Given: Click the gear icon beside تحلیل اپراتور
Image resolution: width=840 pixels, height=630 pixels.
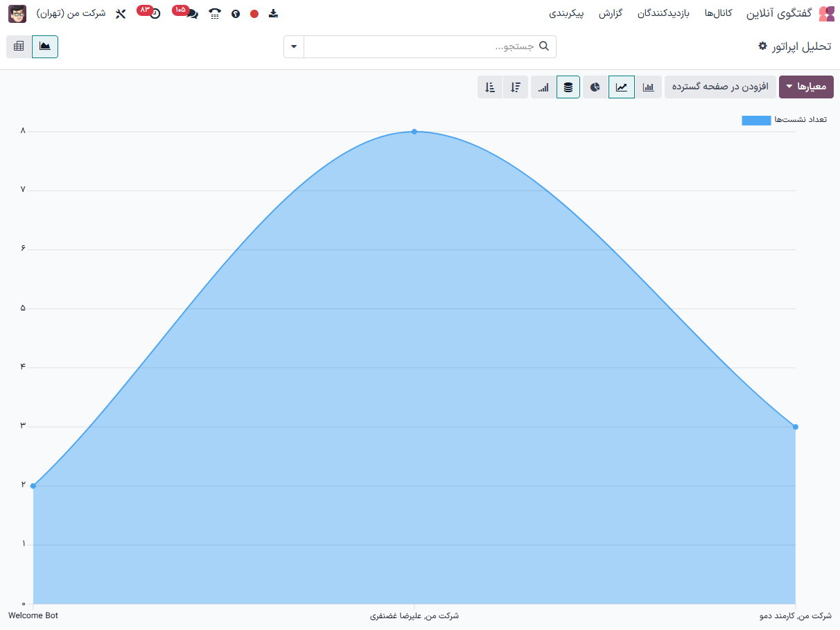Looking at the screenshot, I should pyautogui.click(x=762, y=46).
